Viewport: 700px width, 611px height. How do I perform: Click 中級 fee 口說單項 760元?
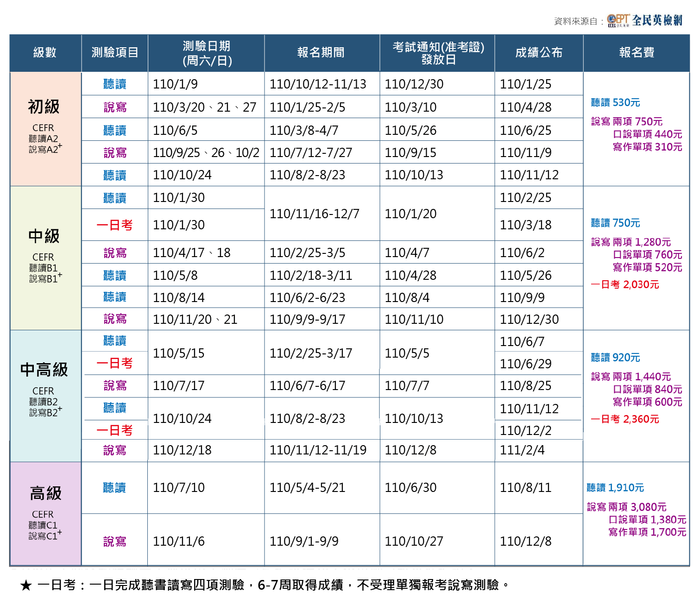point(647,254)
